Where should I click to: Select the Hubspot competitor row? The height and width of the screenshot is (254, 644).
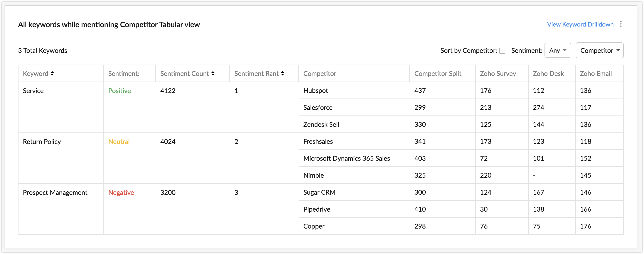[315, 90]
